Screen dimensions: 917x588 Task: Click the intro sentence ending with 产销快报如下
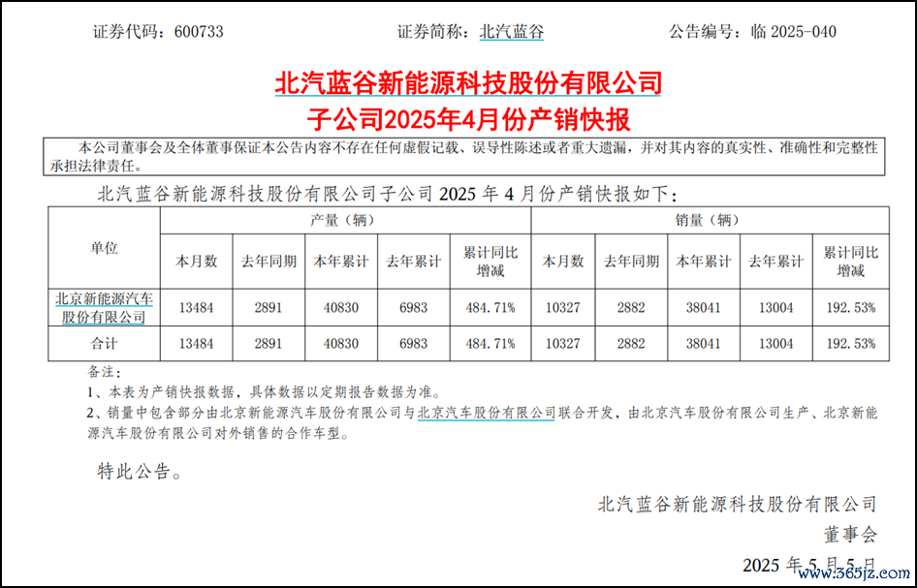coord(389,194)
